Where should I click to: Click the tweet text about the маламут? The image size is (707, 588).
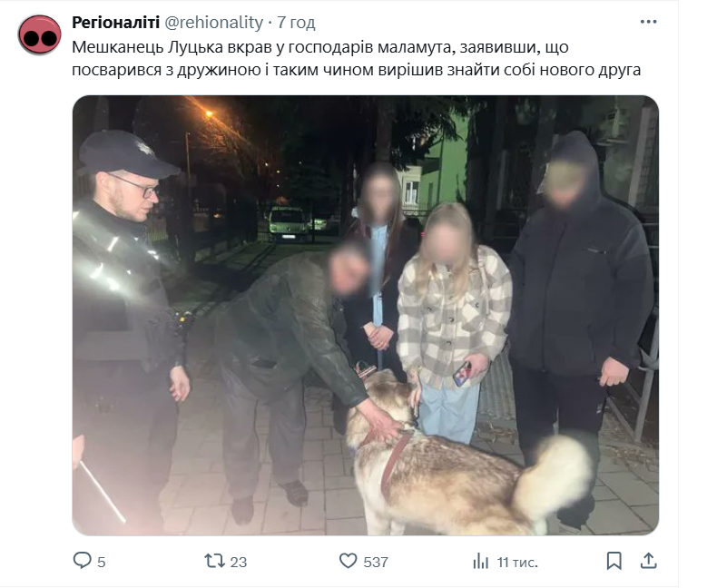tap(356, 59)
